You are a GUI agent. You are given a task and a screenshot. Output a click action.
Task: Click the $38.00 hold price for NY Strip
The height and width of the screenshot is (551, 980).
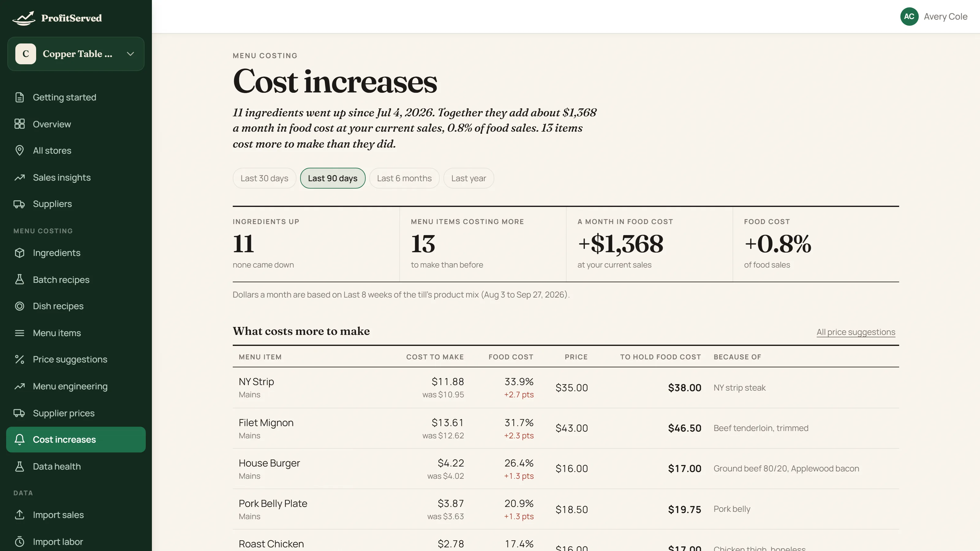click(x=684, y=388)
